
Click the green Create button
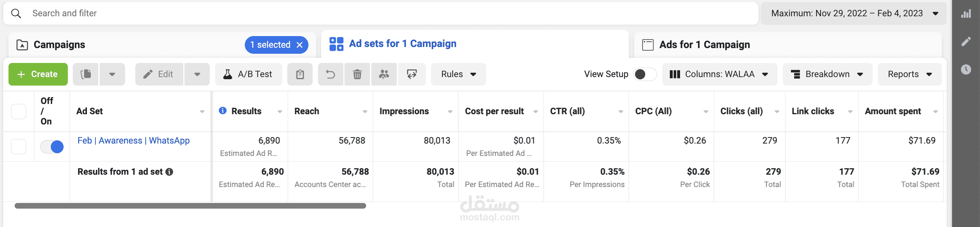[x=38, y=74]
